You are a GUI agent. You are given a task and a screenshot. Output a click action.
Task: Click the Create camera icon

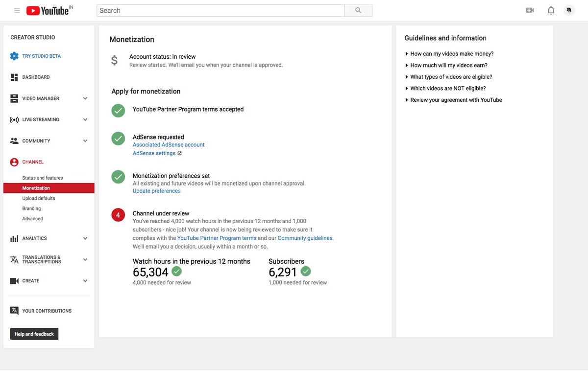point(14,281)
